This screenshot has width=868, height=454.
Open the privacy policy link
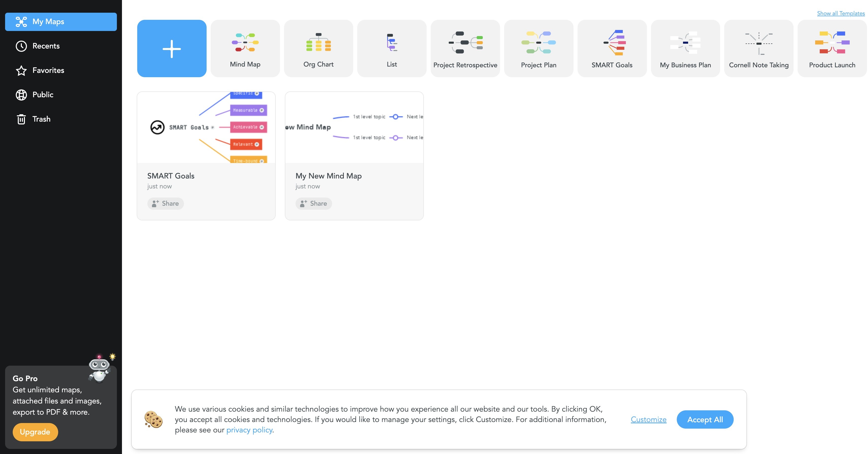tap(249, 430)
